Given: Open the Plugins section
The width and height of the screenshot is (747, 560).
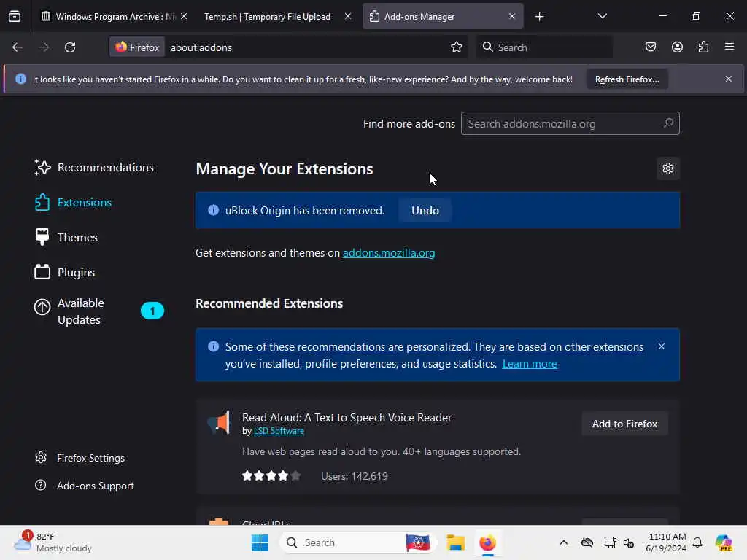Looking at the screenshot, I should tap(65, 273).
